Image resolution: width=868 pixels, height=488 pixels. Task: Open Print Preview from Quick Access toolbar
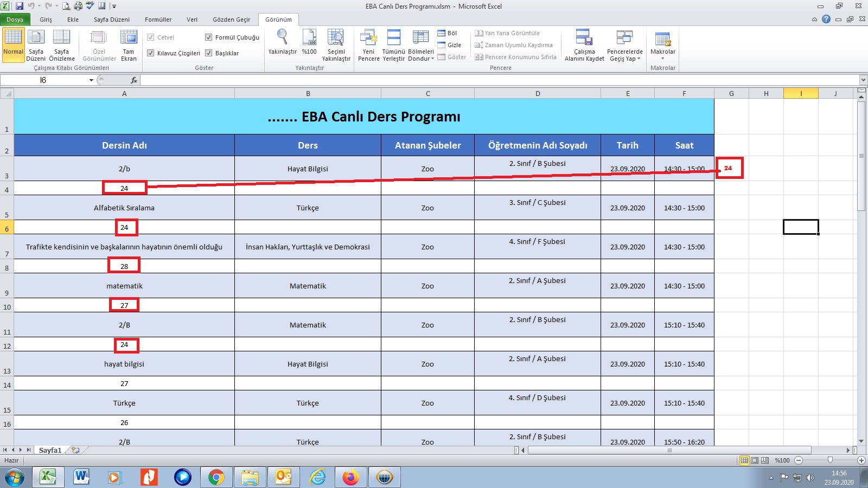coord(66,6)
